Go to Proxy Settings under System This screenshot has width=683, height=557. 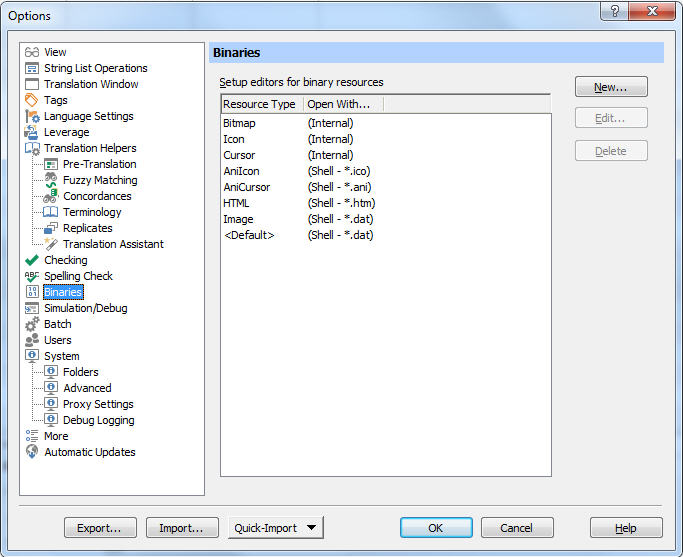pyautogui.click(x=98, y=404)
